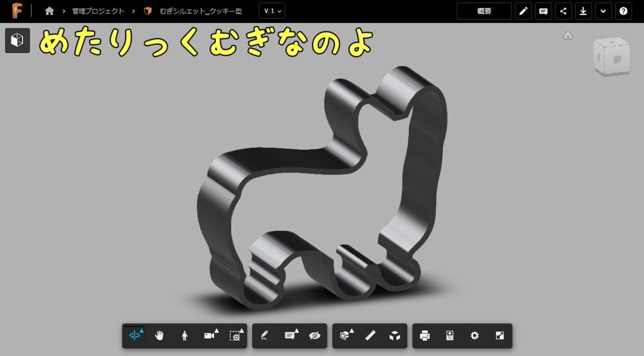Open the V.1 version dropdown
The width and height of the screenshot is (644, 356).
pos(272,11)
